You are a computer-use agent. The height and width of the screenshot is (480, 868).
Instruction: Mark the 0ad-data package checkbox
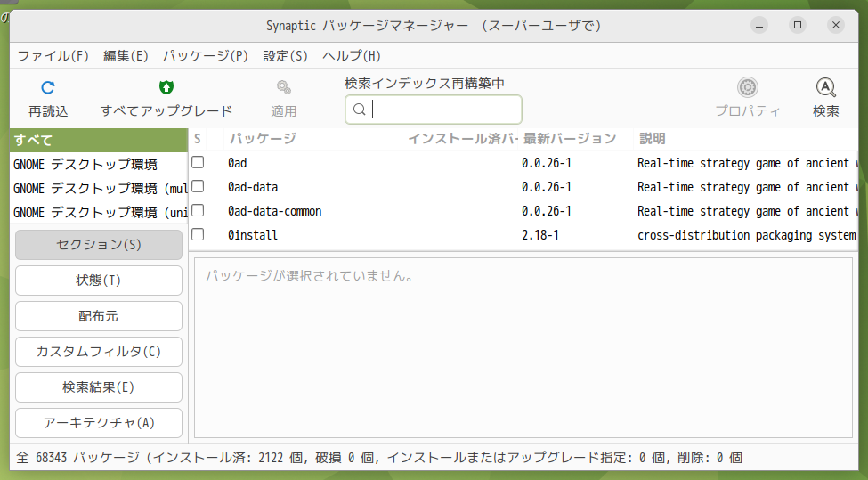198,187
